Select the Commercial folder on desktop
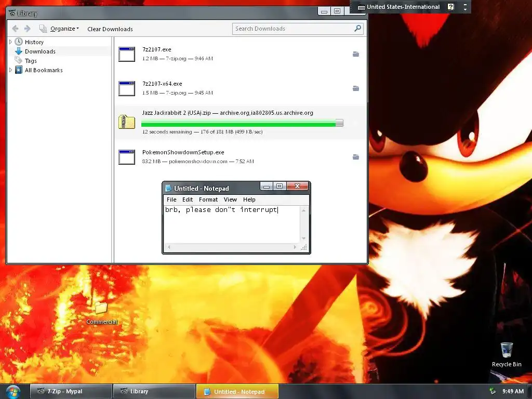This screenshot has height=399, width=532. 101,313
